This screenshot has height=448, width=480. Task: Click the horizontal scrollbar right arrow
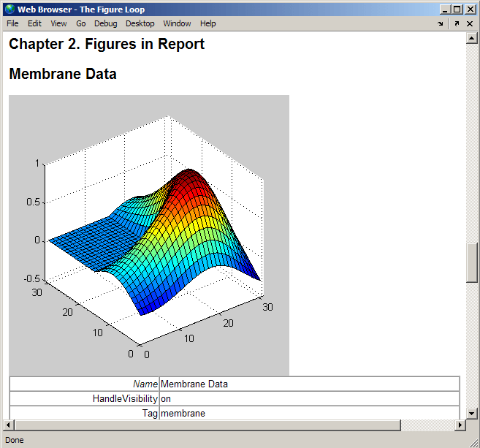point(460,425)
